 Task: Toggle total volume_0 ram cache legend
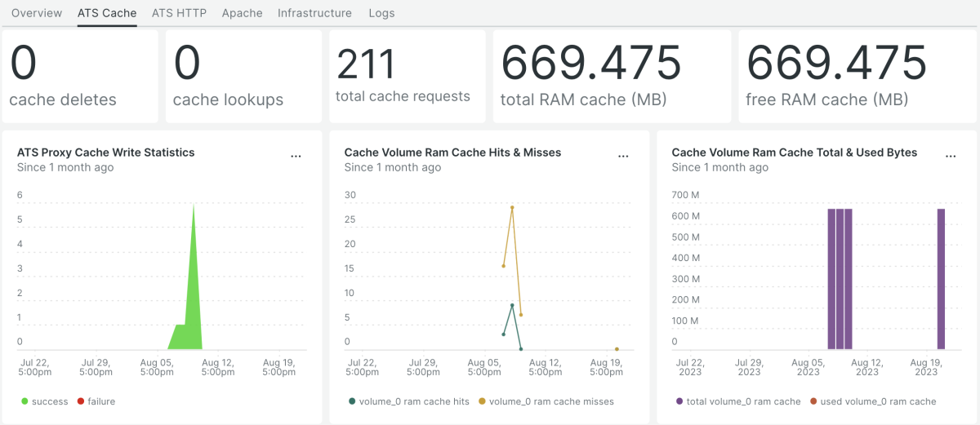tap(737, 401)
